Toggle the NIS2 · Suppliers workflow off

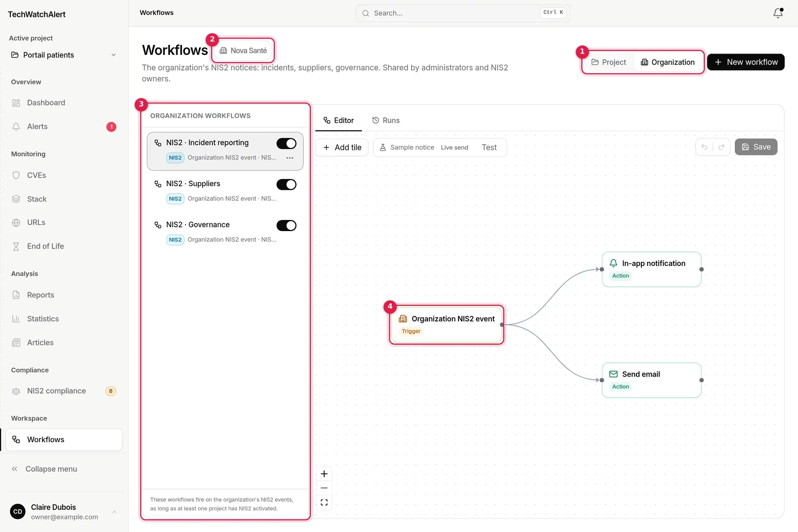click(x=286, y=185)
